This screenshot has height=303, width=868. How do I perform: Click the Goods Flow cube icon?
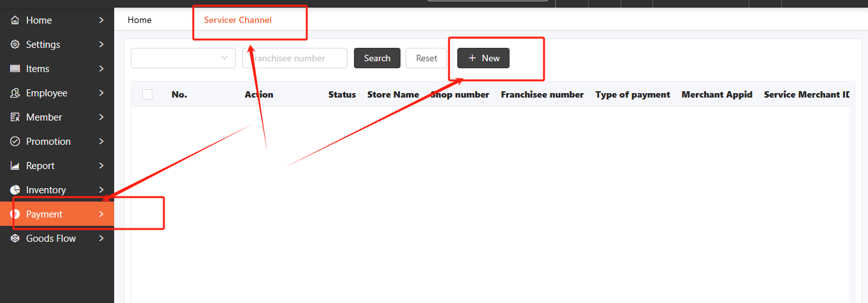click(15, 239)
